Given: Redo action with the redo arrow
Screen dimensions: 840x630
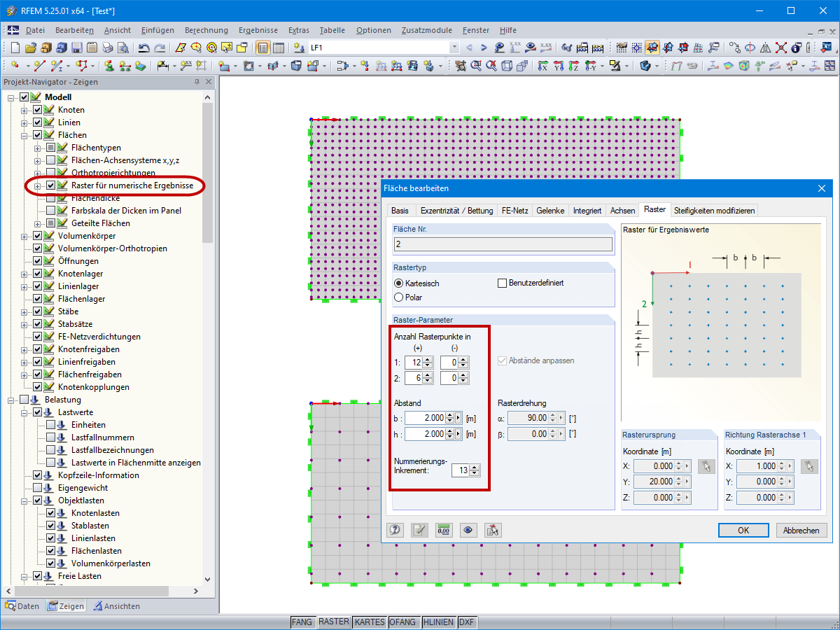Looking at the screenshot, I should [160, 48].
